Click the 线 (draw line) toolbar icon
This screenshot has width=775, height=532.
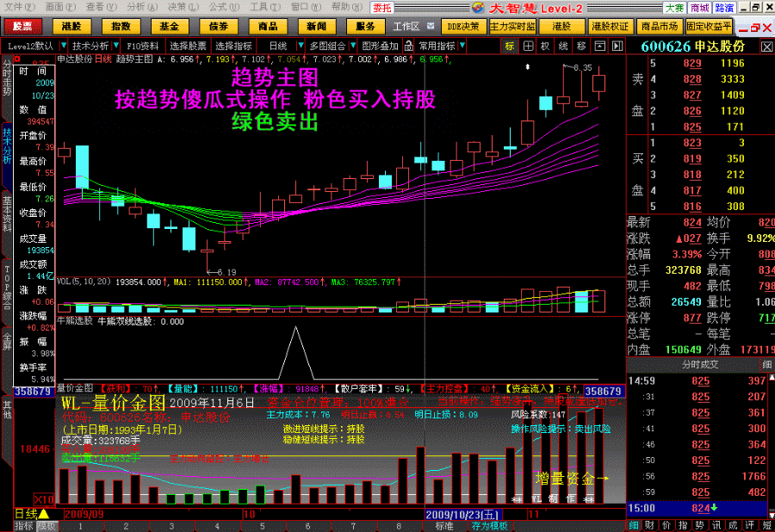coord(563,46)
